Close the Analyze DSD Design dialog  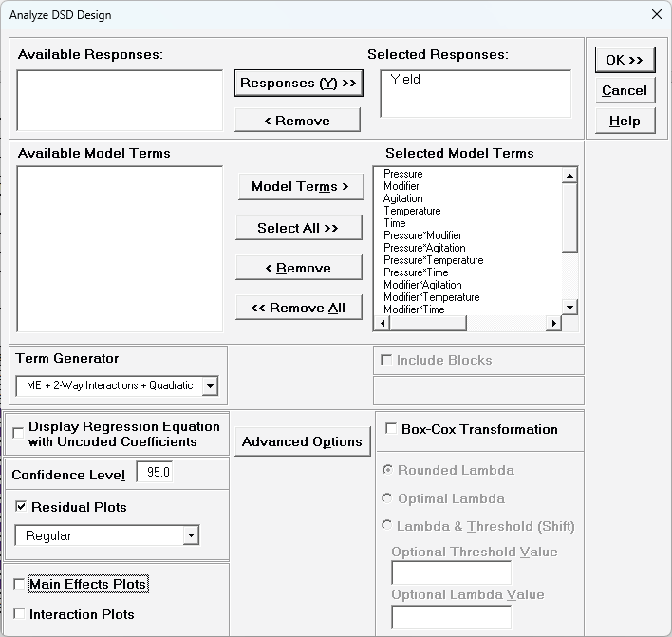point(656,14)
